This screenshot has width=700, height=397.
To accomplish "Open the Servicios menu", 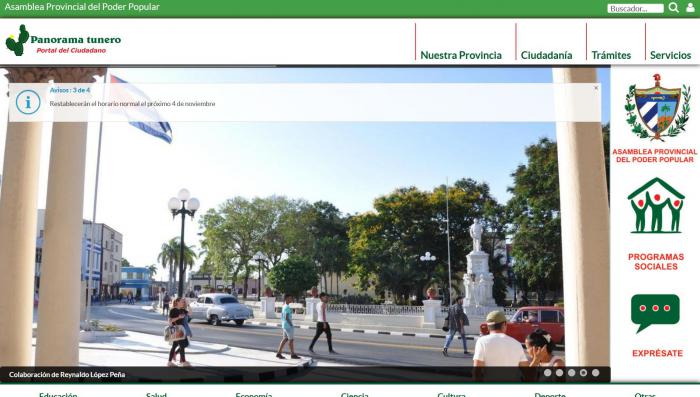I will (671, 55).
